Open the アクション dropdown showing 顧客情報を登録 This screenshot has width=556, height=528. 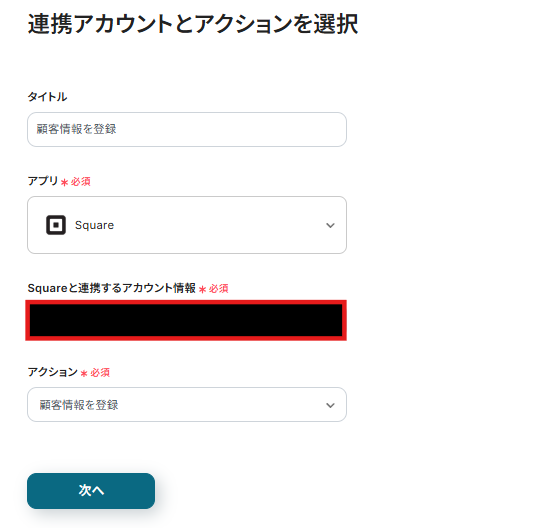pyautogui.click(x=187, y=405)
